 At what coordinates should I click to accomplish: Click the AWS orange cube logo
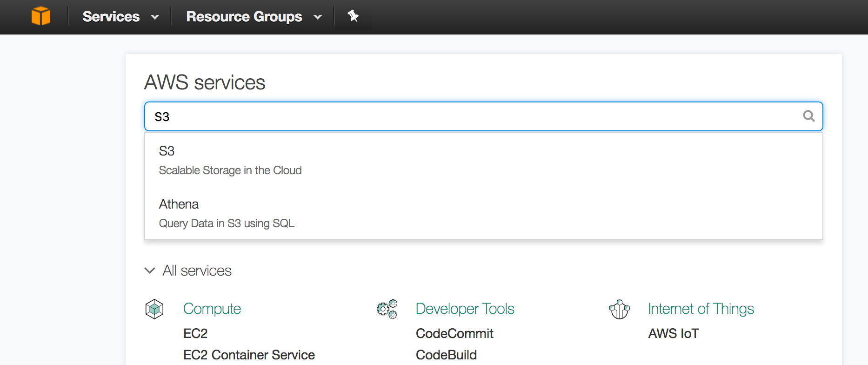coord(41,16)
